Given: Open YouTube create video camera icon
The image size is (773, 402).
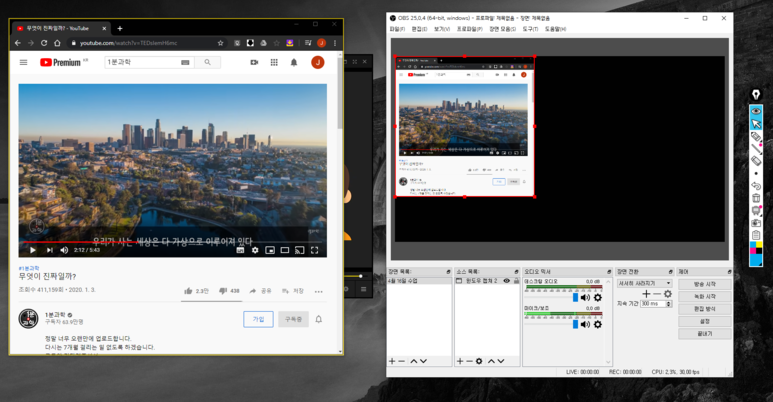Looking at the screenshot, I should 254,62.
